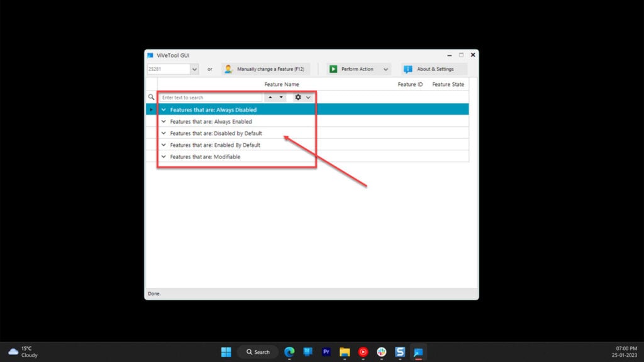This screenshot has width=644, height=362.
Task: Click the person icon on Manually change button
Action: (x=228, y=69)
